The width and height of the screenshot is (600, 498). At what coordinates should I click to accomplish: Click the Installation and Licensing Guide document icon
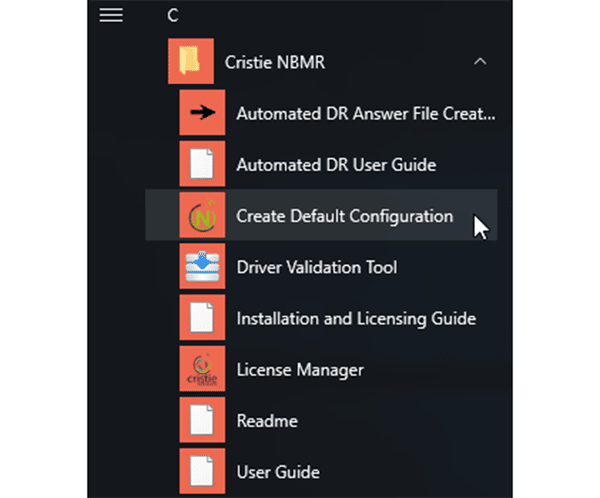tap(202, 318)
